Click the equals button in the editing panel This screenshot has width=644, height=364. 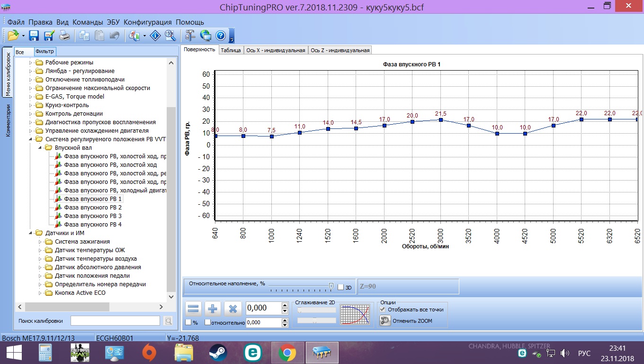click(193, 309)
